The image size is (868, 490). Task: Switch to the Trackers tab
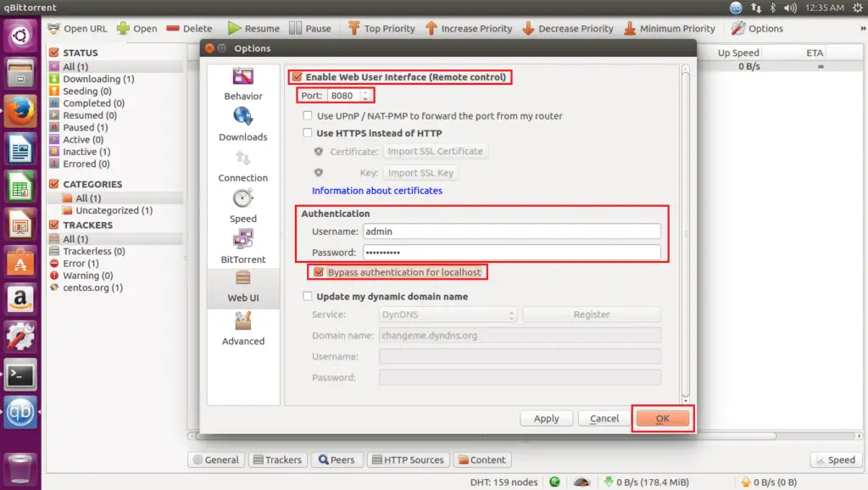(x=277, y=459)
